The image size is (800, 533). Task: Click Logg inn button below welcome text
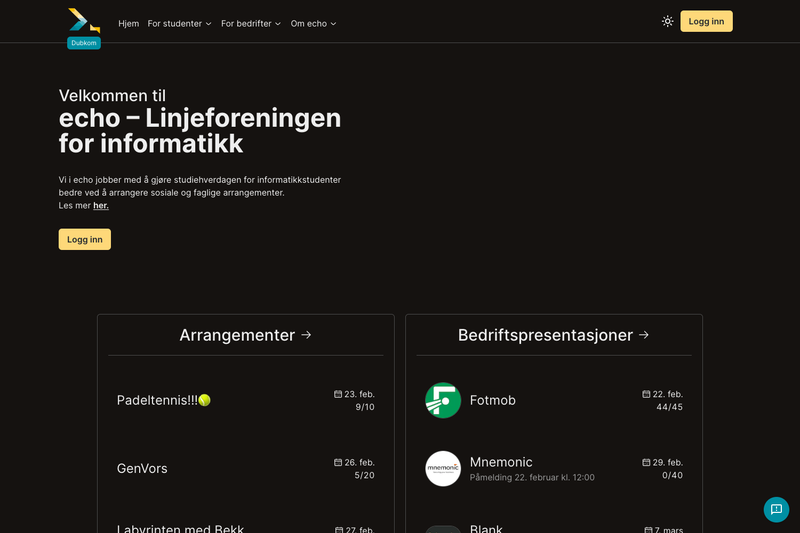[85, 239]
